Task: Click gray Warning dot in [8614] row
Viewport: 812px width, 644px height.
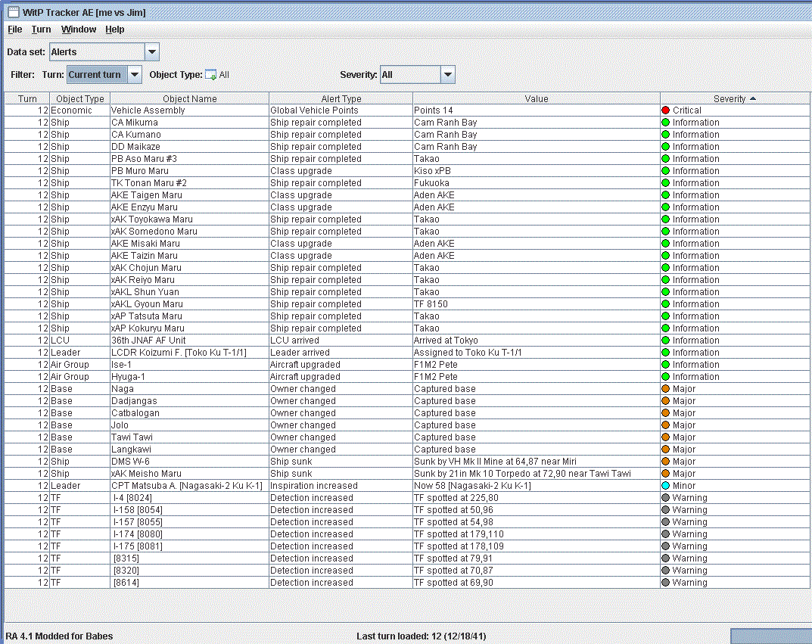Action: pos(666,583)
